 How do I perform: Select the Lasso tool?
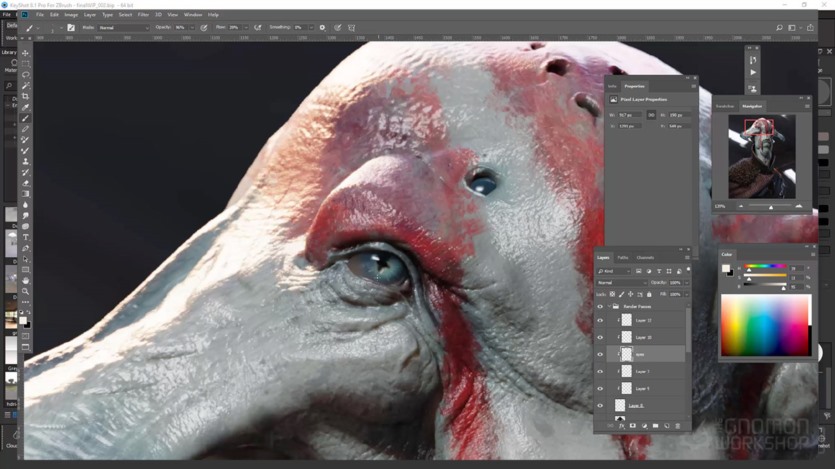(26, 75)
